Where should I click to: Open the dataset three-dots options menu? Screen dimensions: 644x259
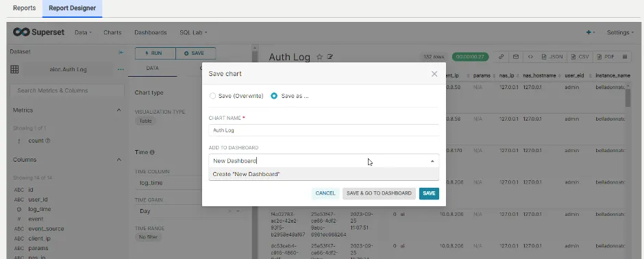tap(121, 69)
